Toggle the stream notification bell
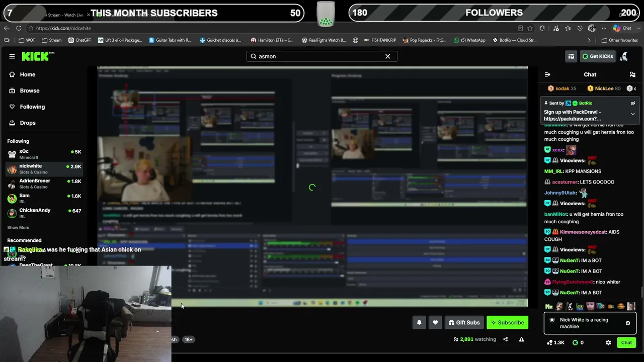 tap(419, 323)
